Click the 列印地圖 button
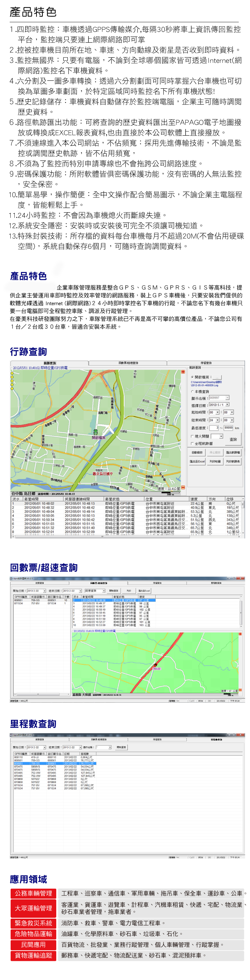The width and height of the screenshot is (250, 980). click(x=215, y=462)
